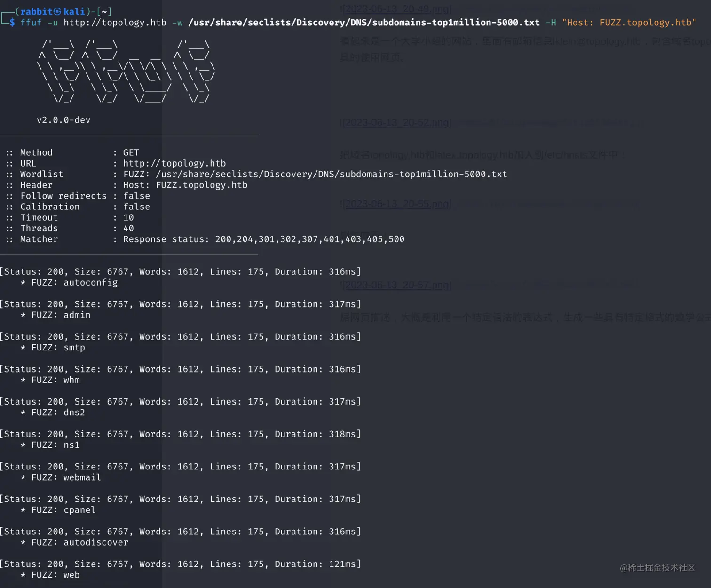Open the 2023-06-13_20-57.png image link
Viewport: 711px width, 588px height.
tap(396, 285)
